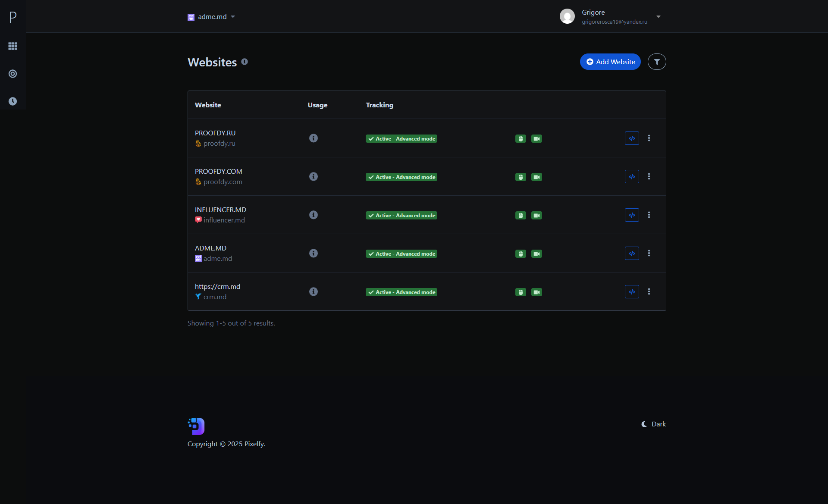Screen dimensions: 828x504
Task: Click the video recording icon for crm.md
Action: [536, 292]
